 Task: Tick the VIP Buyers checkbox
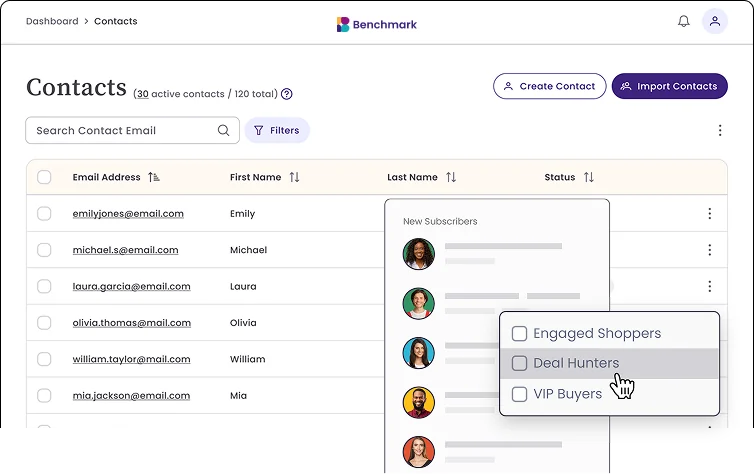pos(519,394)
